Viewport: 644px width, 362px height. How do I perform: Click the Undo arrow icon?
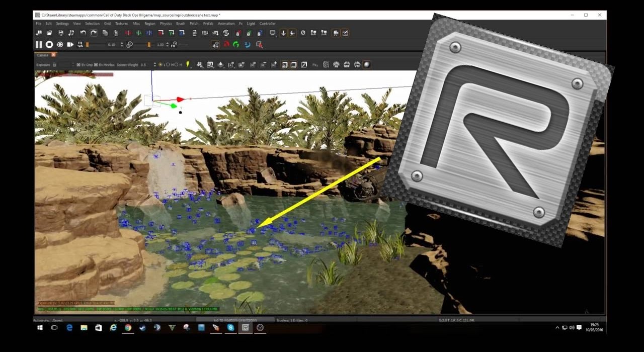point(83,33)
